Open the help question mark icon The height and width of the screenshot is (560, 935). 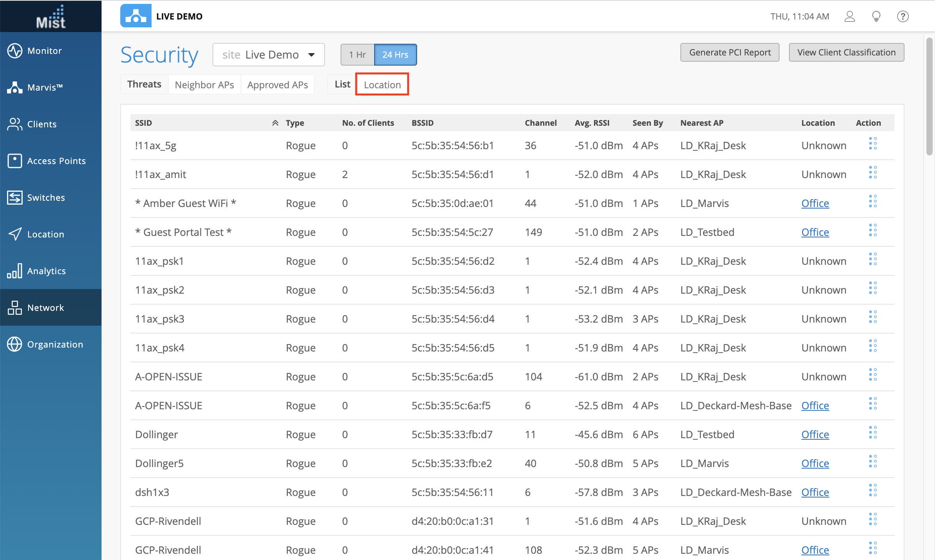(x=903, y=16)
